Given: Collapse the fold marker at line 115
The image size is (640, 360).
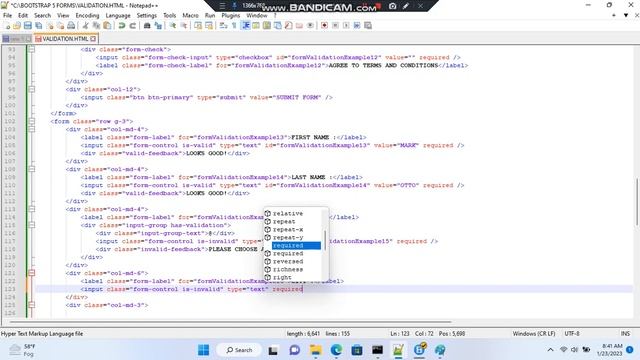Looking at the screenshot, I should click(31, 225).
